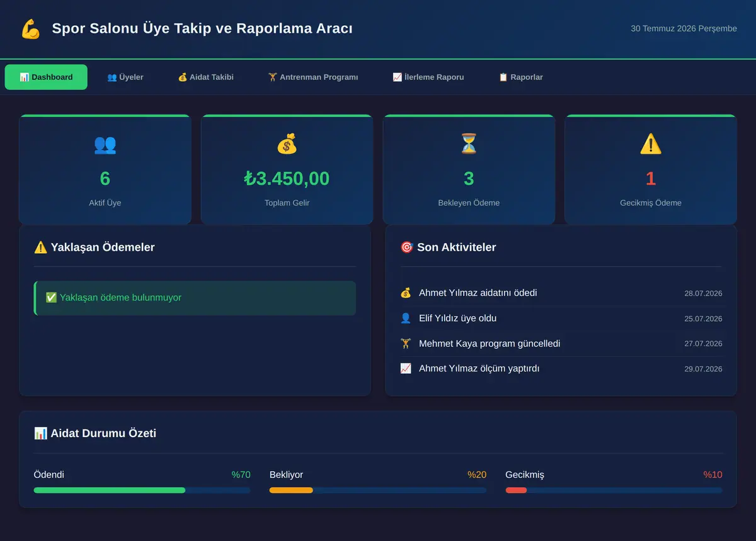756x541 pixels.
Task: Click the flexed bicep logo icon
Action: coord(30,29)
